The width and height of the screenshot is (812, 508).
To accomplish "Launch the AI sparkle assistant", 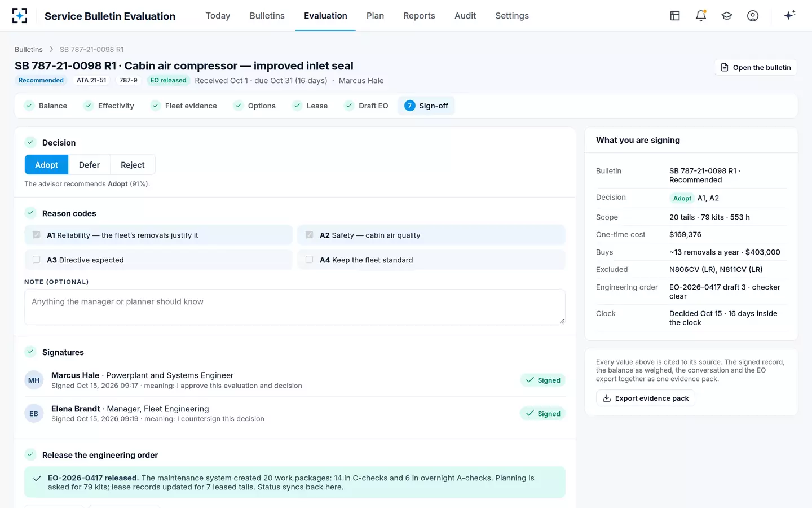I will pyautogui.click(x=789, y=15).
